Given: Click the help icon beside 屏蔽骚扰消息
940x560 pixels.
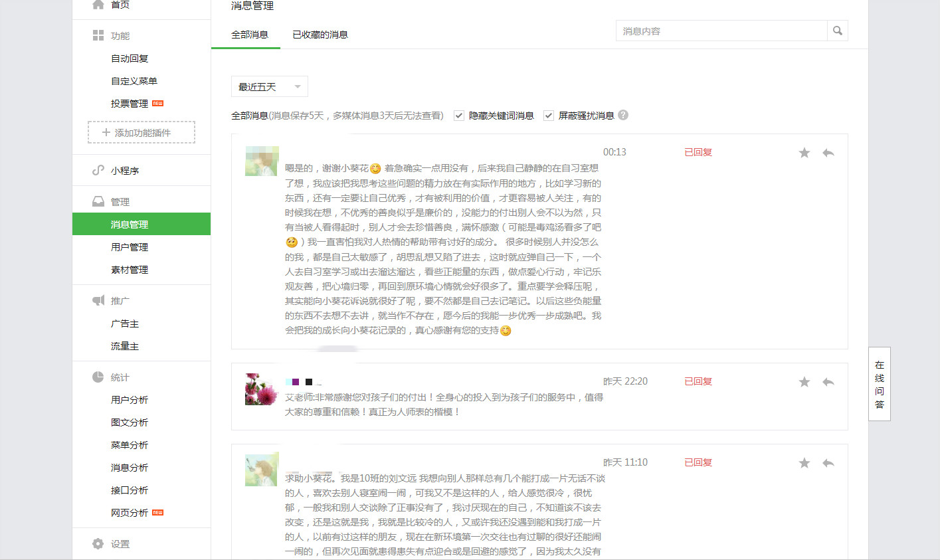Looking at the screenshot, I should (x=622, y=115).
